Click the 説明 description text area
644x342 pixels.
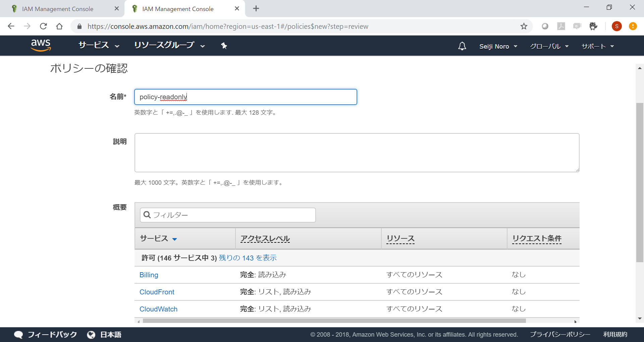[x=357, y=153]
